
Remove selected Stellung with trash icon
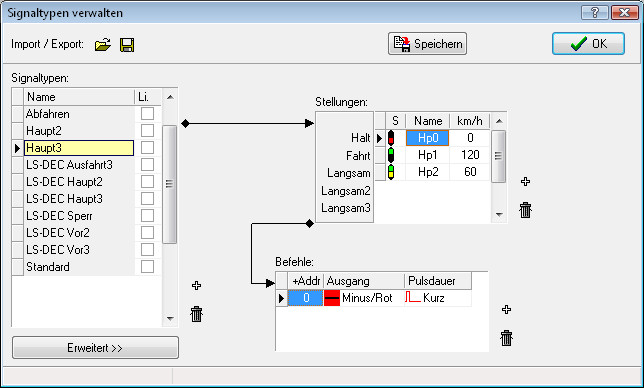pos(525,210)
